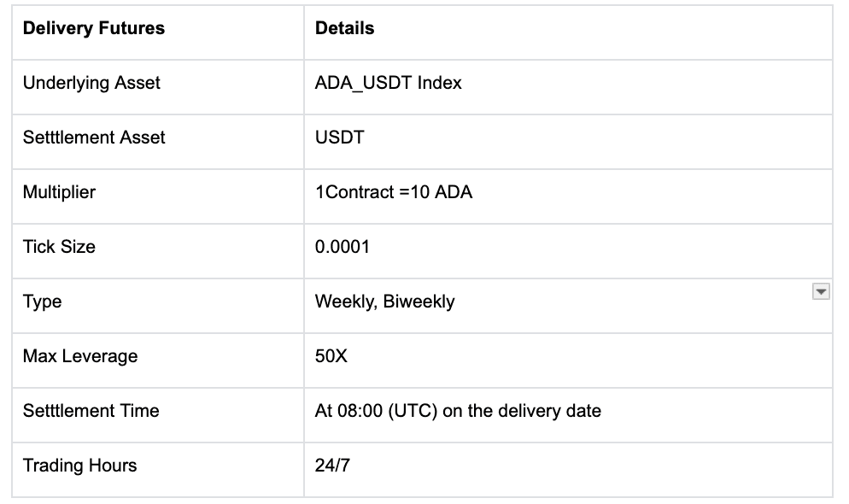The image size is (849, 504).
Task: Click the Delivery Futures header cell
Action: tap(94, 28)
